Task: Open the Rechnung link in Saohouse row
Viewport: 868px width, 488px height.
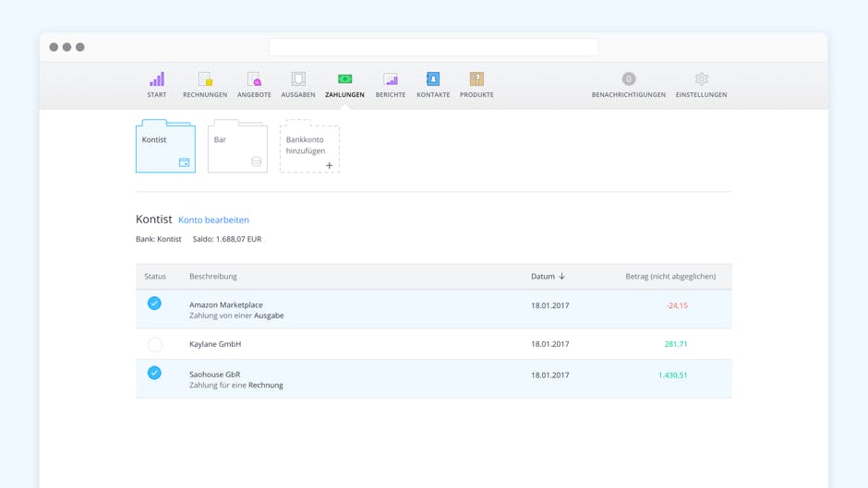Action: [x=266, y=385]
